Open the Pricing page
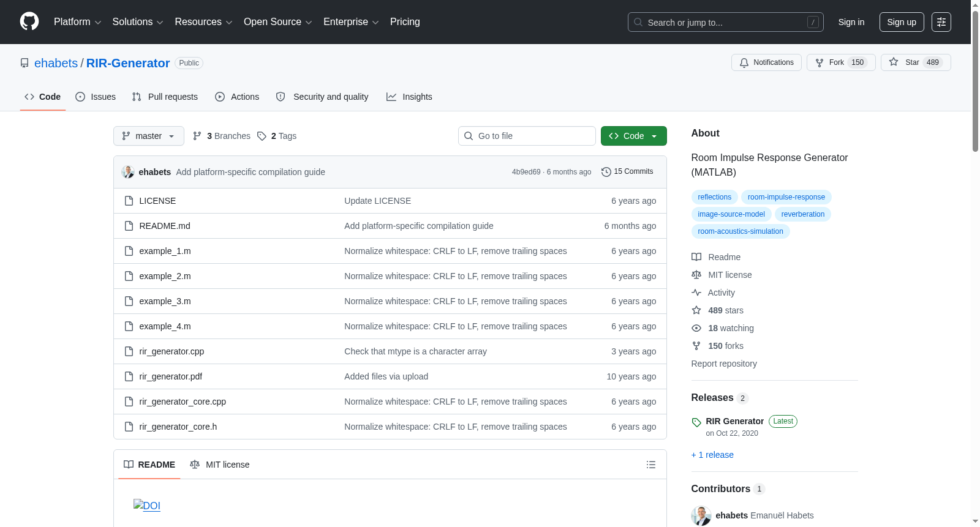Screen dimensions: 980x527 (x=405, y=22)
